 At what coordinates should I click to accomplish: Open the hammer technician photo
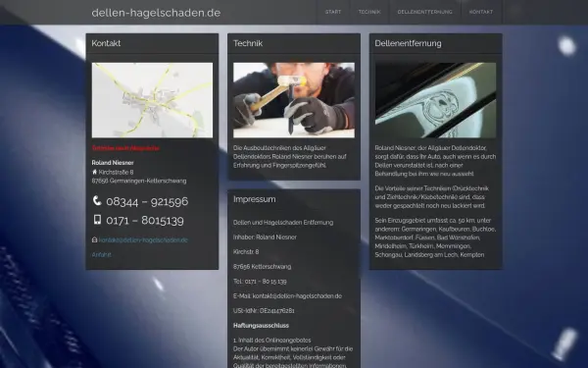[x=294, y=100]
